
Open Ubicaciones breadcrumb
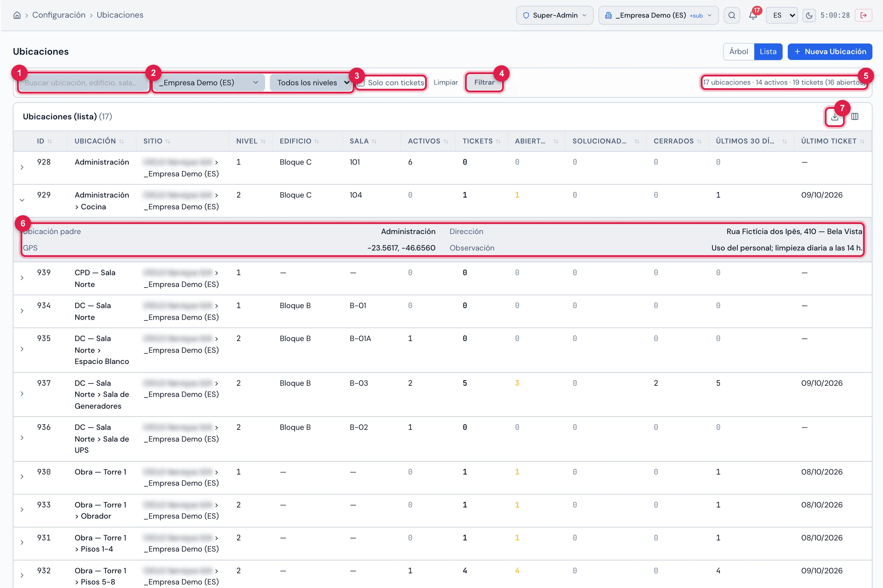click(120, 15)
